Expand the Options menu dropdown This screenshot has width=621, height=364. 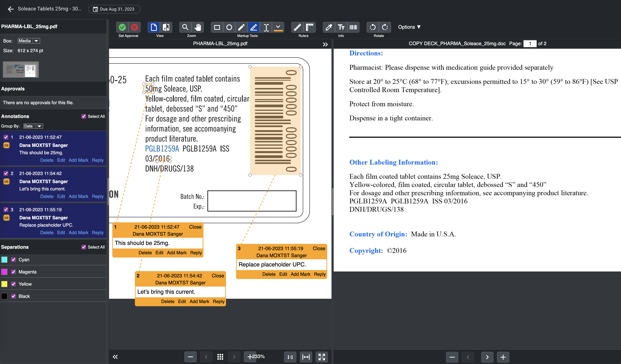tap(410, 27)
